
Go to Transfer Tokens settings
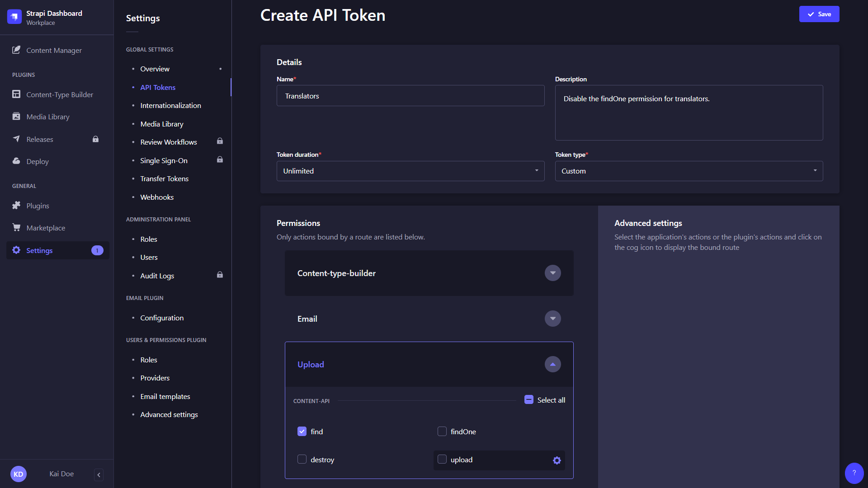pos(164,178)
